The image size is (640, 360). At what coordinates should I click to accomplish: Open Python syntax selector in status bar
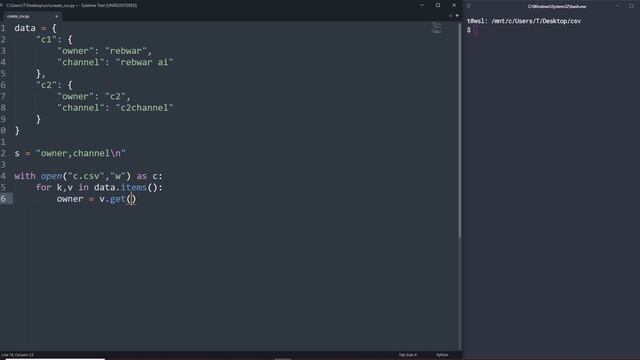coord(442,355)
